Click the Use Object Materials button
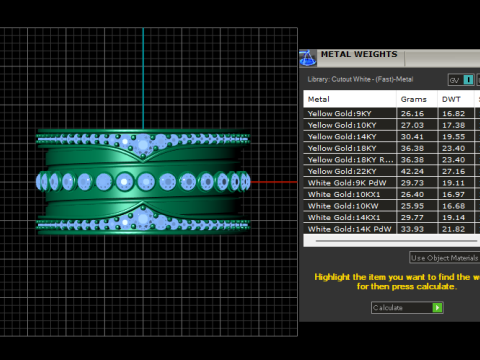The height and width of the screenshot is (360, 480). (x=445, y=258)
